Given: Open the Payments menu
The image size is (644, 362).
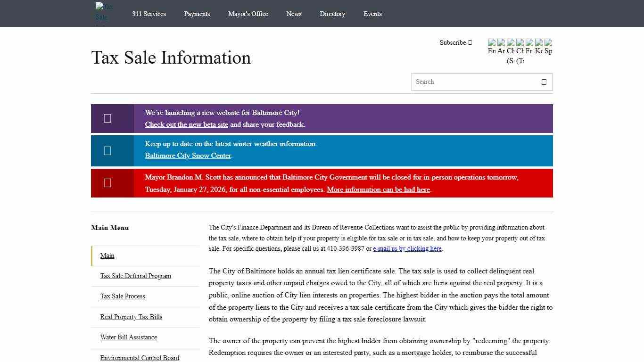Looking at the screenshot, I should click(197, 14).
